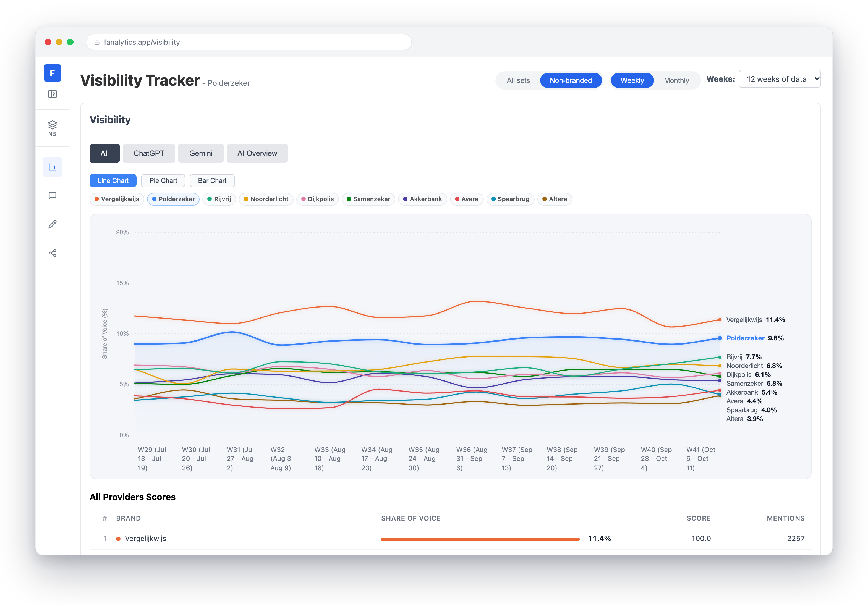Click the fanalytics.app/visibility address bar
868x604 pixels.
point(249,42)
